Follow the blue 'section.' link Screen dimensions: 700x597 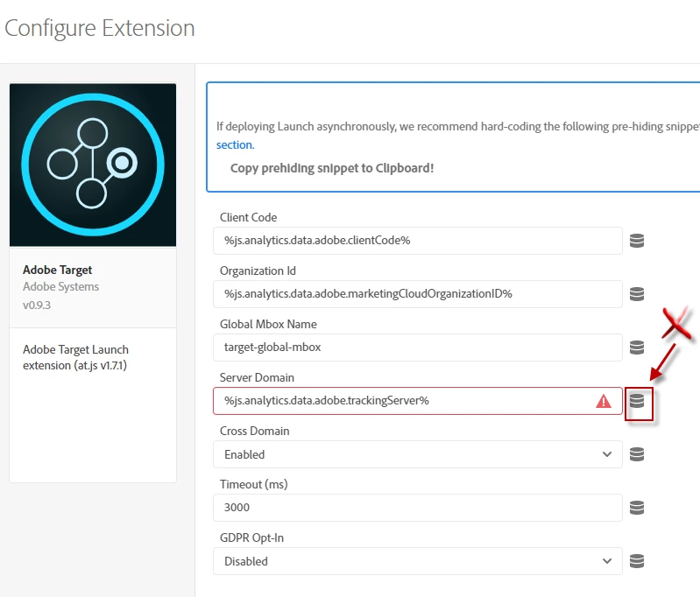click(x=236, y=145)
